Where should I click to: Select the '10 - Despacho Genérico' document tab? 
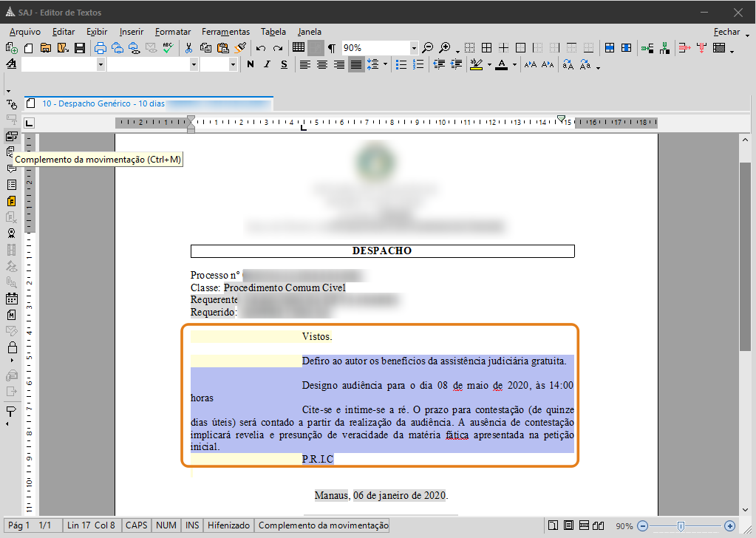pos(148,103)
